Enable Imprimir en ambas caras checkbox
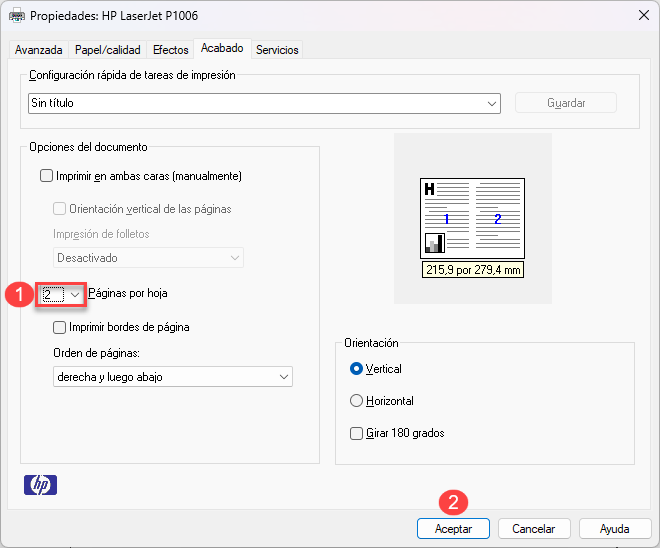660x548 pixels. coord(46,176)
